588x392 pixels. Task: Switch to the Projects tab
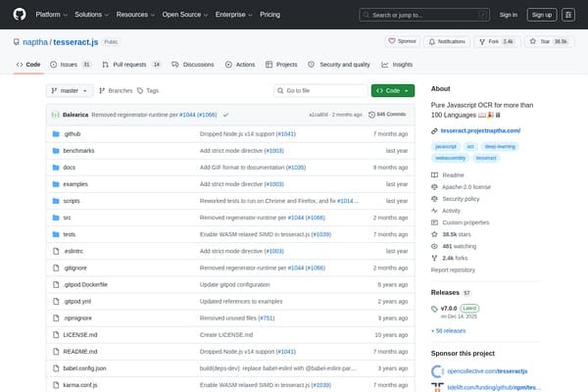[281, 65]
